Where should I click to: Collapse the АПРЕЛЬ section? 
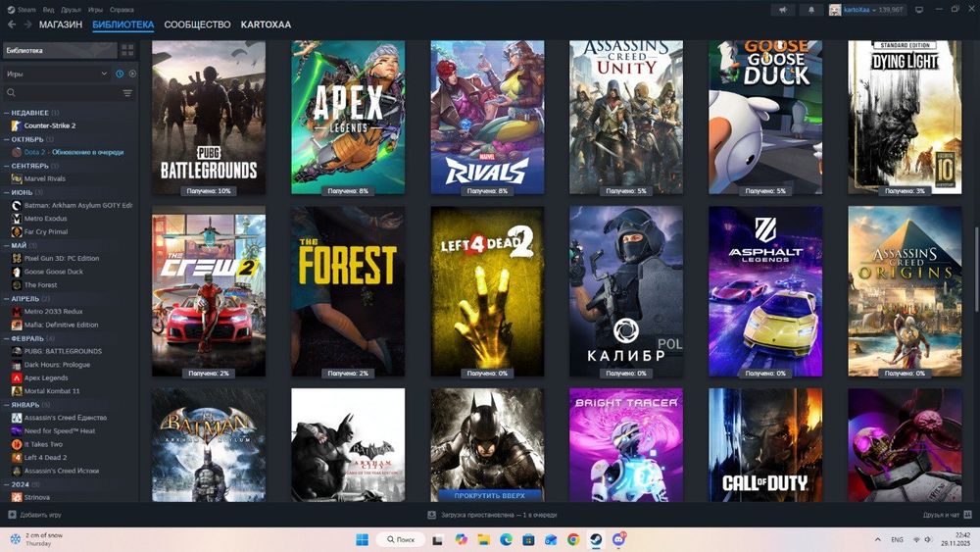tap(7, 299)
